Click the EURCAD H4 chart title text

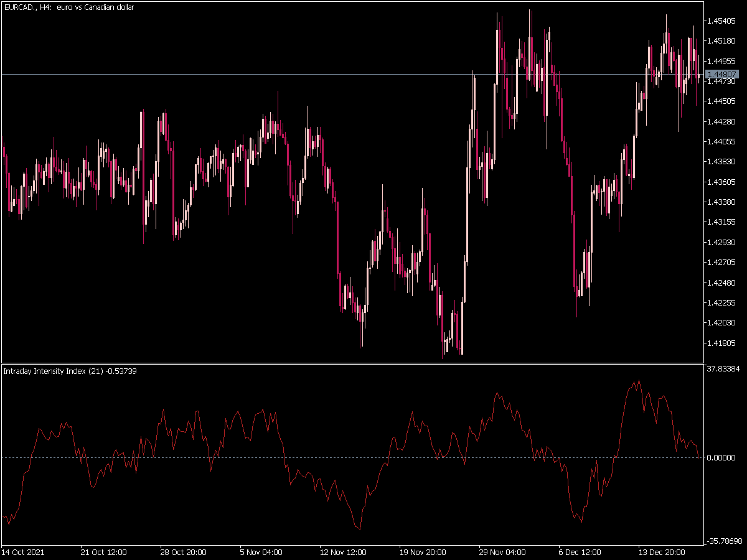(x=68, y=7)
